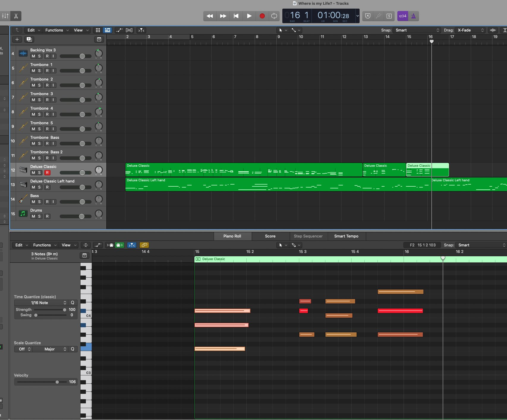Toggle the Tuner button

pyautogui.click(x=378, y=16)
